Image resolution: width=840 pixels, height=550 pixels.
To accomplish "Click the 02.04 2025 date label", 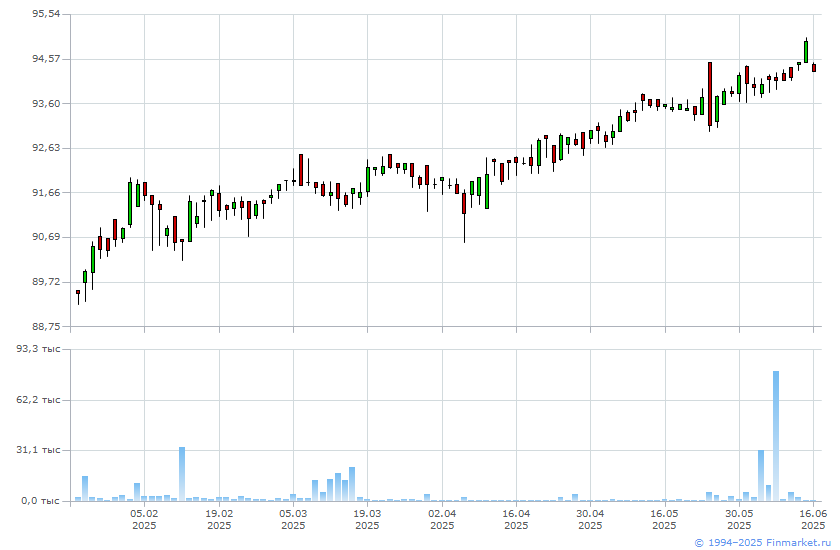I will [442, 519].
